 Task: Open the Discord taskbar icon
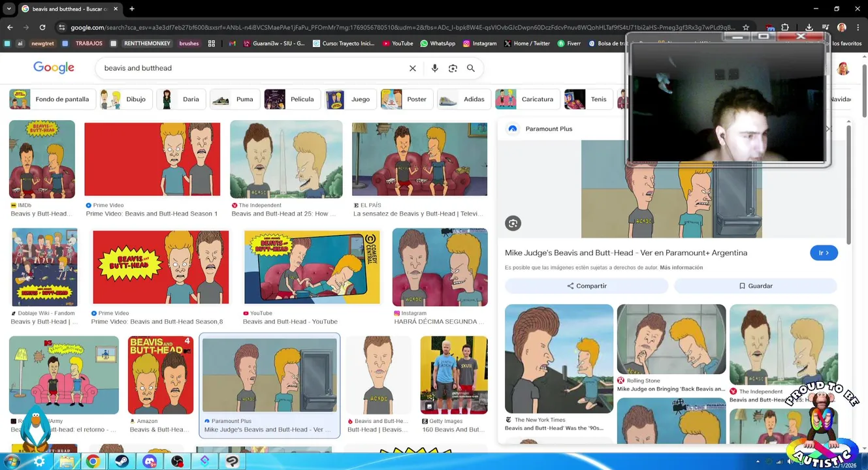(x=150, y=462)
